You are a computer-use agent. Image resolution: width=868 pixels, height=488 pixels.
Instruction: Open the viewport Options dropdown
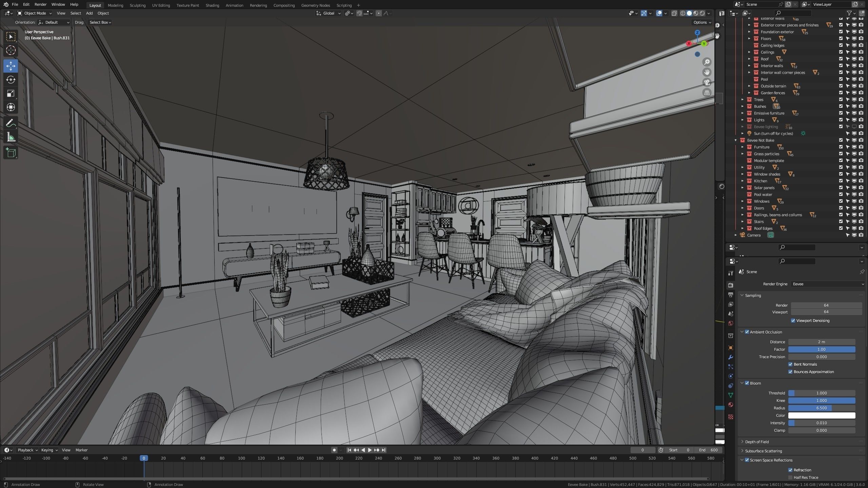pos(702,22)
